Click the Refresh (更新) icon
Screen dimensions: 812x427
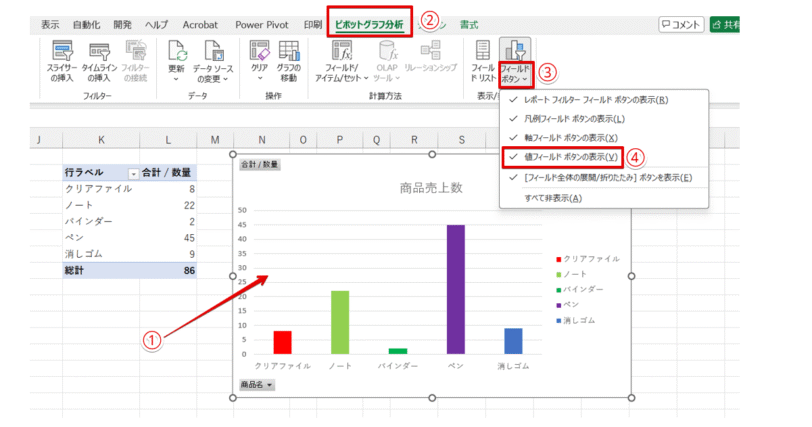(176, 52)
